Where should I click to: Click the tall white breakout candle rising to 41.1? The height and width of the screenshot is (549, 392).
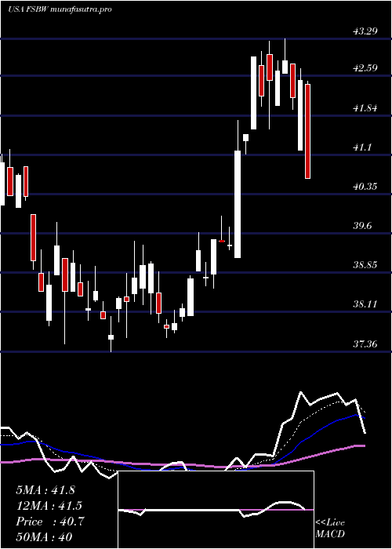238,204
